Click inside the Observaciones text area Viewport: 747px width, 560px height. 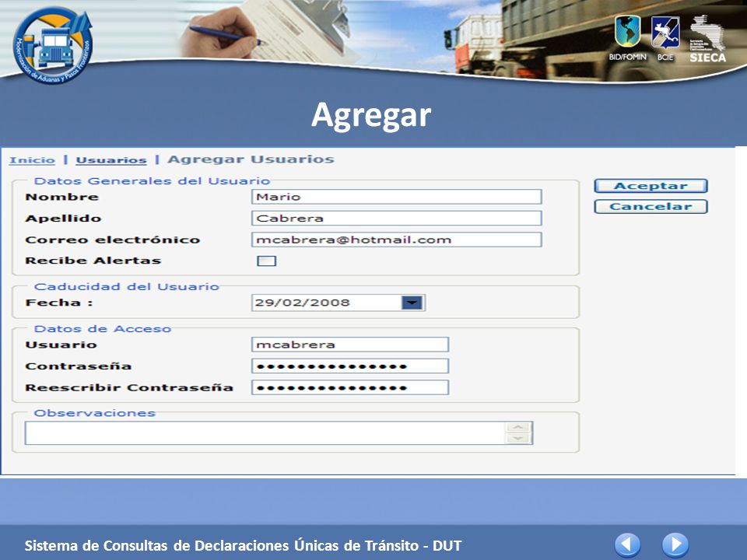[x=265, y=433]
